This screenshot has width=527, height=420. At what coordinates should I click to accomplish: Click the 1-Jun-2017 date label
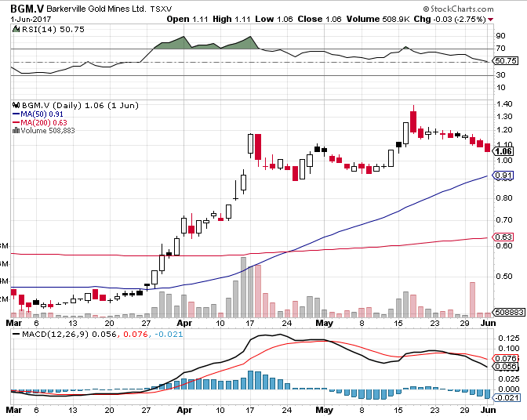coord(31,19)
